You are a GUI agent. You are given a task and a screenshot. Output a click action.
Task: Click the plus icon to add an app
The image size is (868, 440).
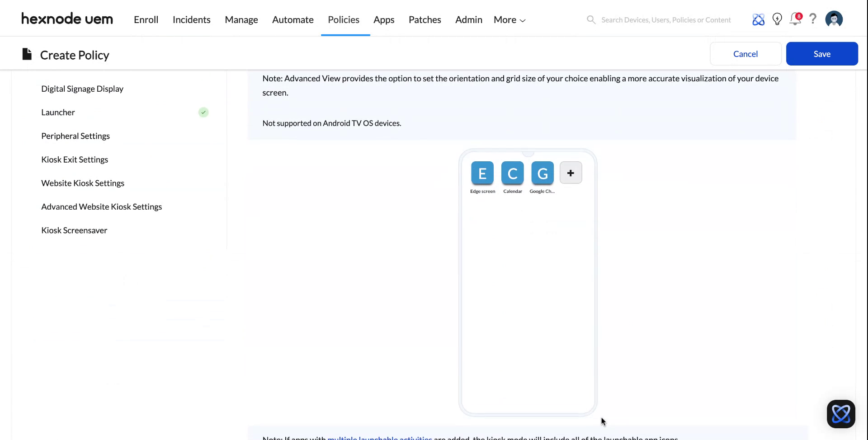point(571,173)
